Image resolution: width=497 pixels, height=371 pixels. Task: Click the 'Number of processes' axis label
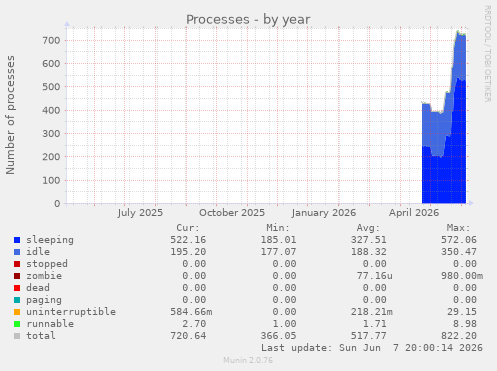pyautogui.click(x=11, y=115)
